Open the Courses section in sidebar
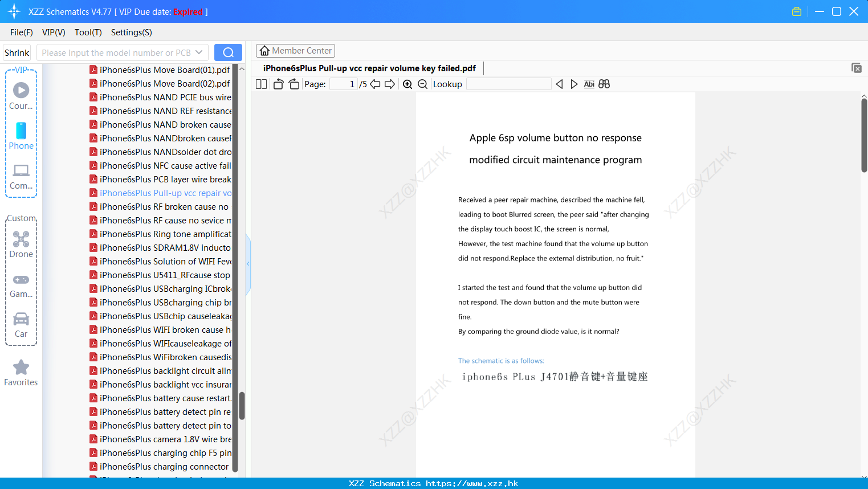The height and width of the screenshot is (489, 868). pos(21,96)
